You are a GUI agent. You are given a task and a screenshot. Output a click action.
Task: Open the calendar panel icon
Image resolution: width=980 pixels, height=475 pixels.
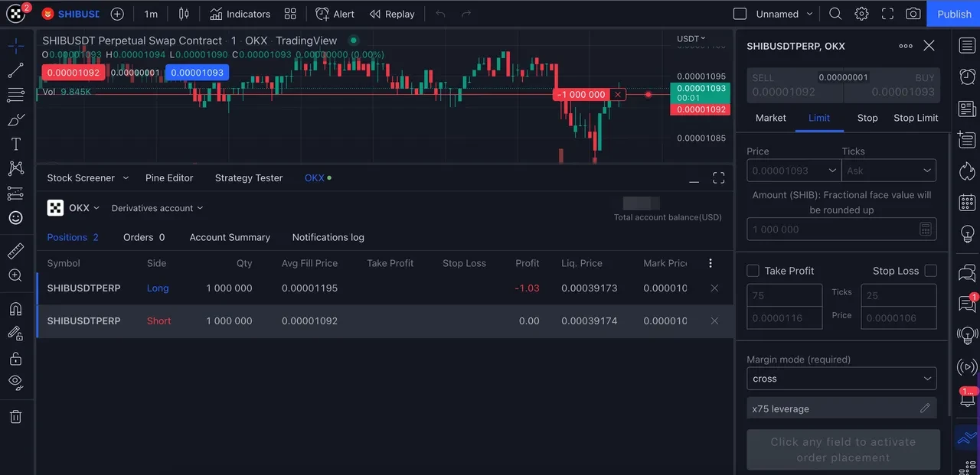click(x=967, y=203)
